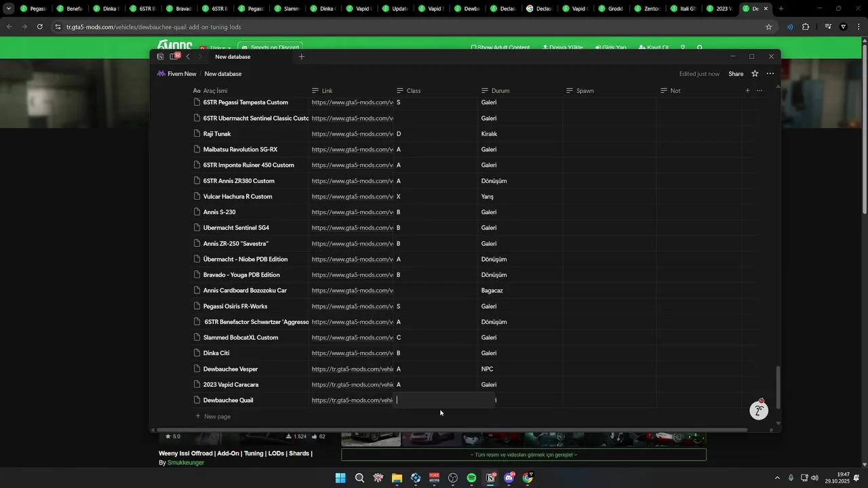The height and width of the screenshot is (488, 868).
Task: Click the page icon of Dewbauchee Quail row
Action: (x=197, y=401)
